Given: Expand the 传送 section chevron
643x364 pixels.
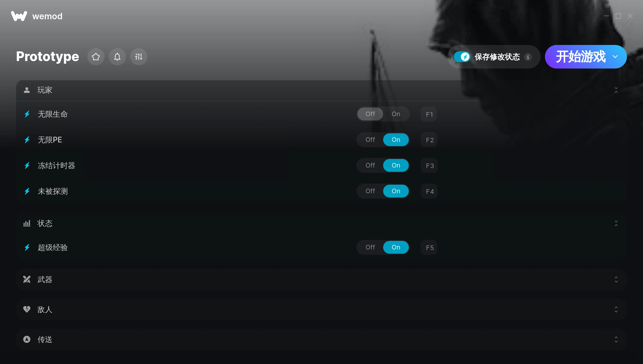Looking at the screenshot, I should (x=616, y=339).
